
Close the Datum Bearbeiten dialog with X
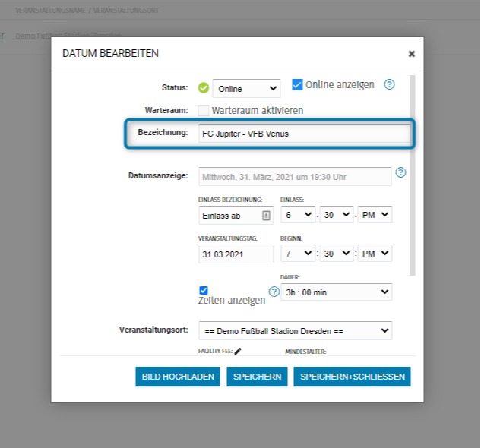411,54
